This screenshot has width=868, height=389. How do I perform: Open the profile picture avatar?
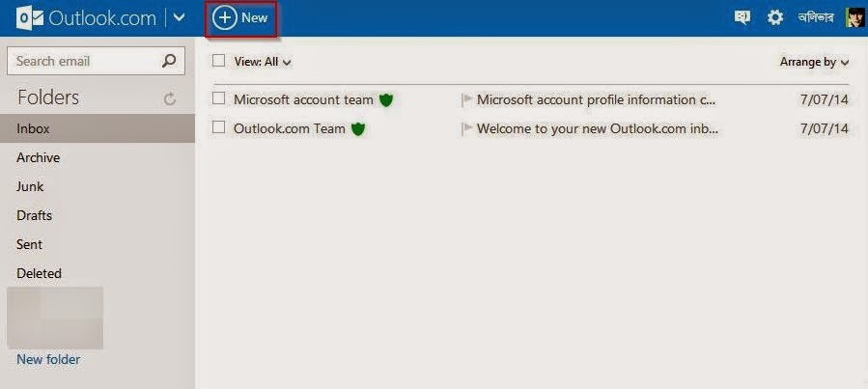(856, 17)
